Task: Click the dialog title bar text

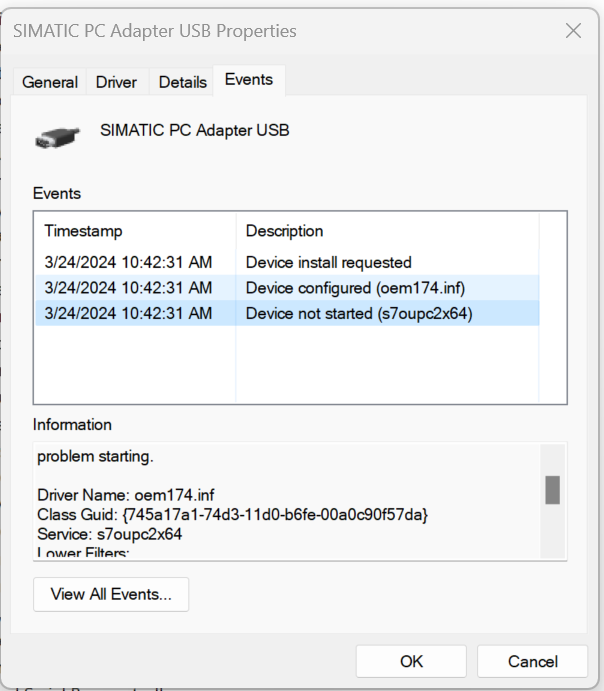Action: [x=154, y=31]
